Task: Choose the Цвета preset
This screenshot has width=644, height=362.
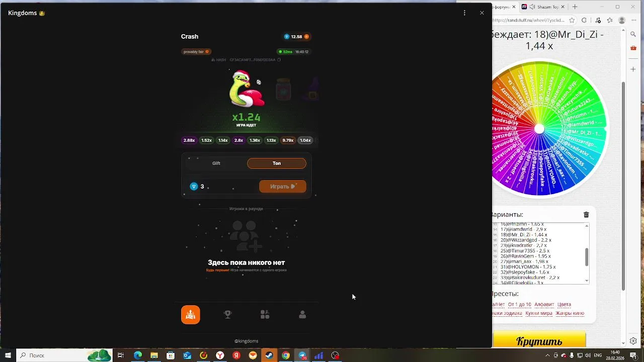Action: point(564,305)
